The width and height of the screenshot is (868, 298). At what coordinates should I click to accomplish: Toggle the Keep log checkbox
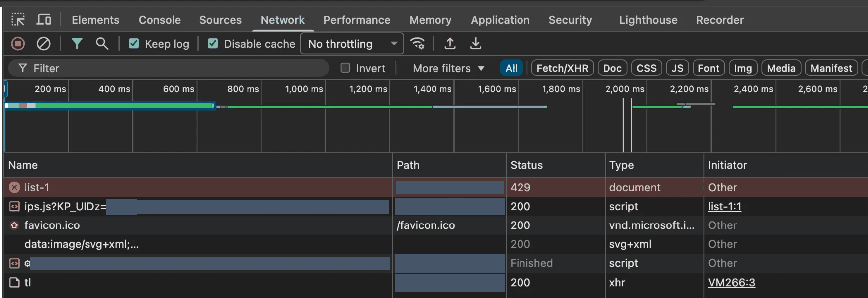coord(134,44)
